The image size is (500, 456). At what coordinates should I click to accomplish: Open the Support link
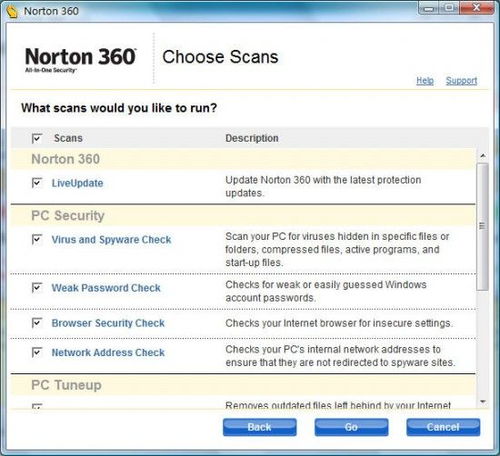462,81
